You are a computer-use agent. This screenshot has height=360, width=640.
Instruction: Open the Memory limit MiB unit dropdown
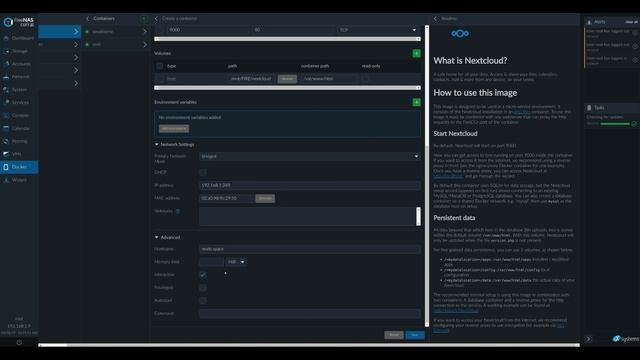coord(236,262)
